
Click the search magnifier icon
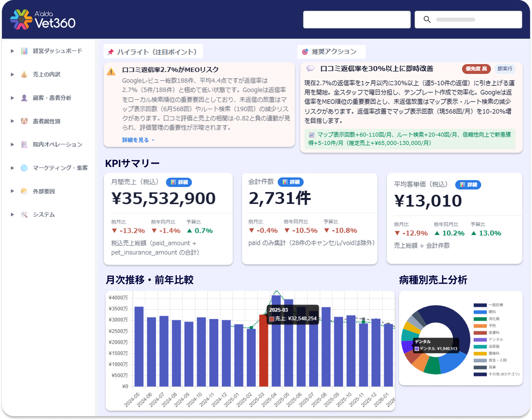tap(427, 19)
